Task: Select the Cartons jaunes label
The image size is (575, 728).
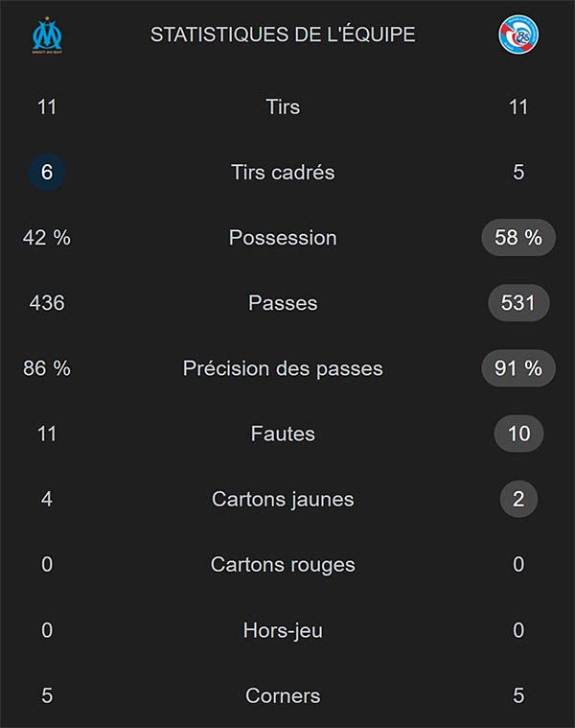Action: [x=283, y=499]
